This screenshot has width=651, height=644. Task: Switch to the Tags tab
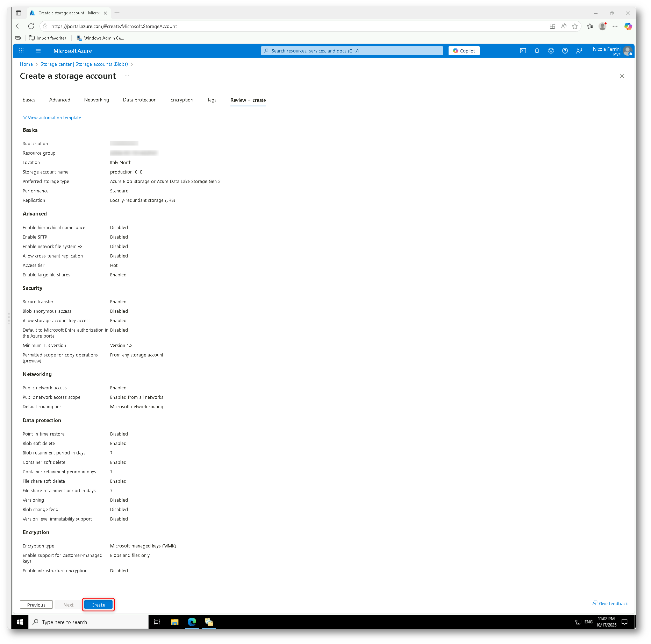tap(212, 100)
